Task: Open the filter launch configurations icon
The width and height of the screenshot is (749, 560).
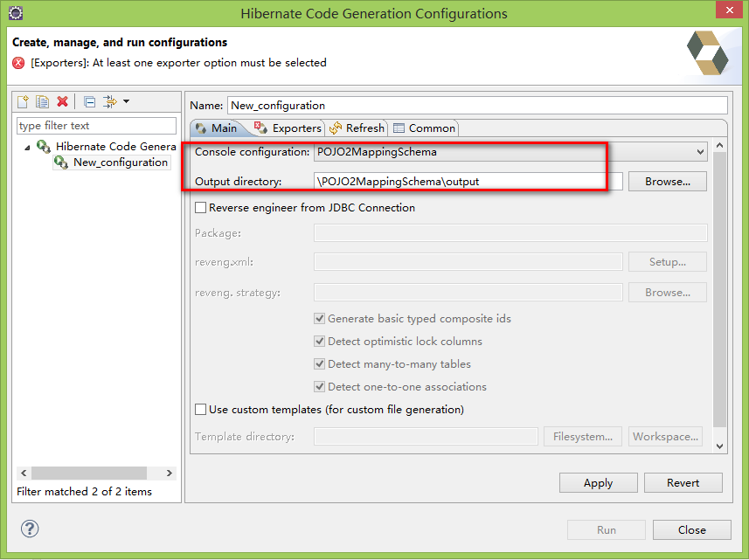Action: [x=110, y=101]
